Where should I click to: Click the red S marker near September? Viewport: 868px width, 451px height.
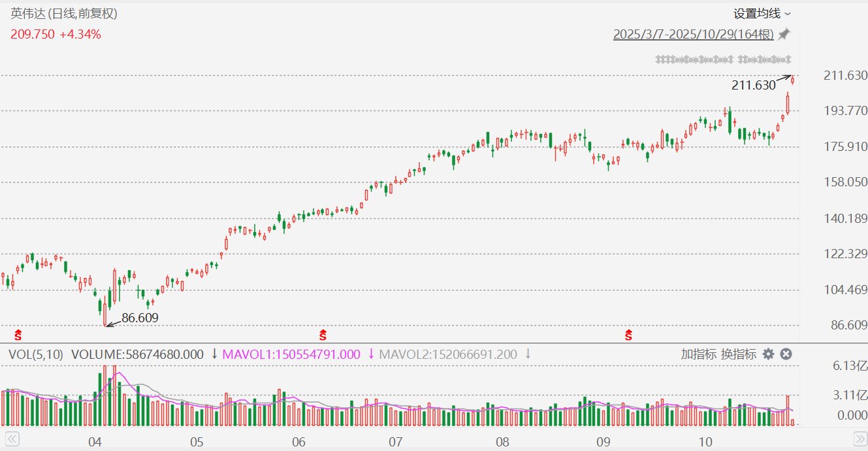point(629,336)
